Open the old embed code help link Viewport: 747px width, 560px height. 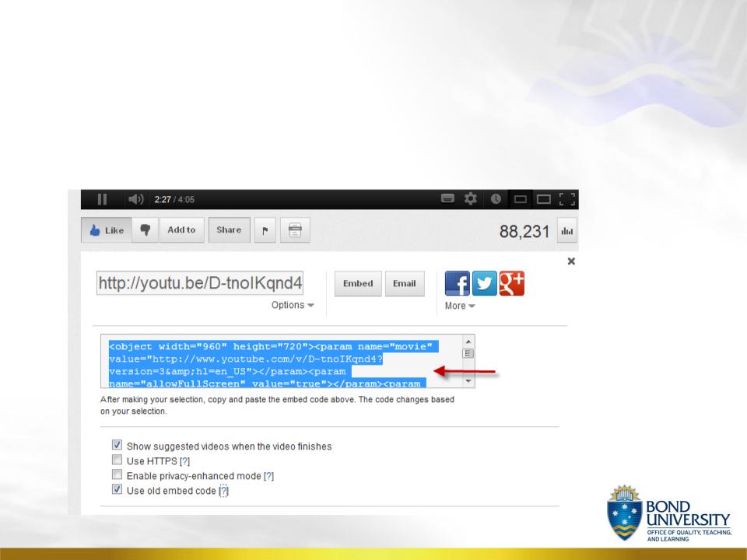224,491
